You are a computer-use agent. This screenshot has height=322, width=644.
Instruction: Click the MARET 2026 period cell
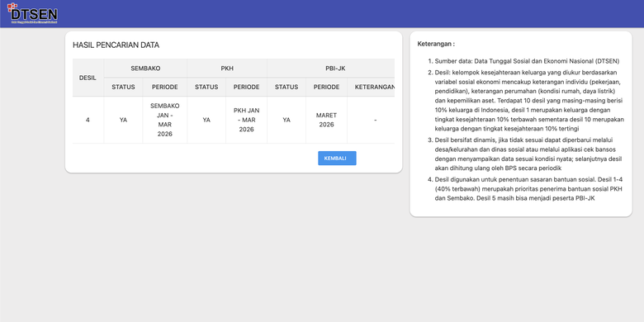326,120
